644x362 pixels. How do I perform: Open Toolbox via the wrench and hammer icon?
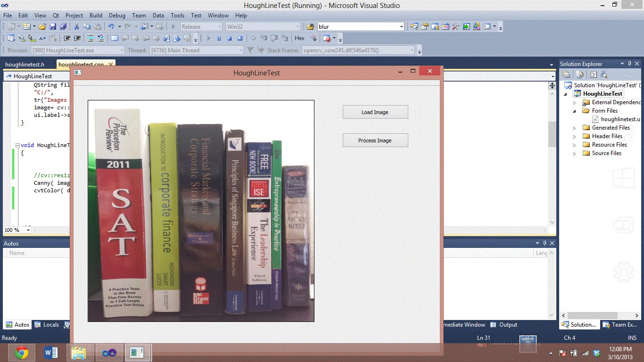click(456, 27)
